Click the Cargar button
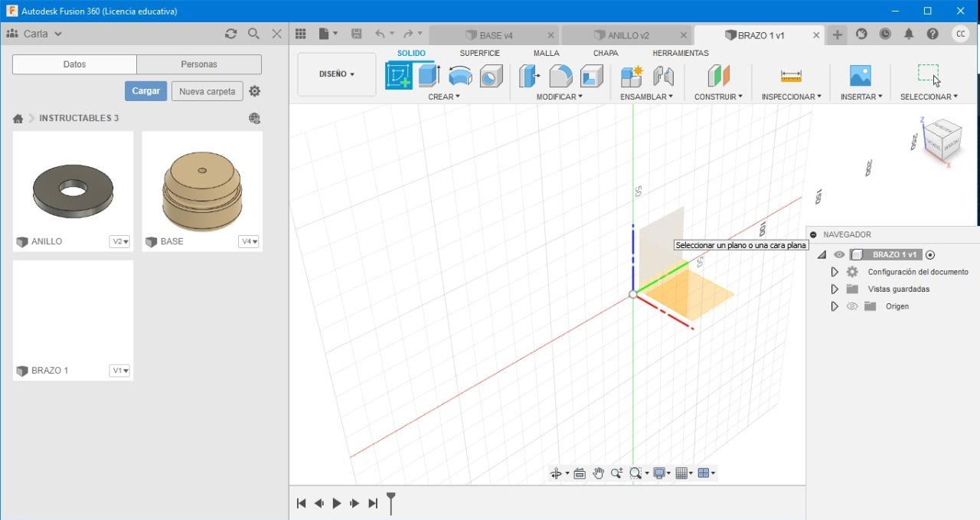Viewport: 980px width, 520px height. coord(145,91)
